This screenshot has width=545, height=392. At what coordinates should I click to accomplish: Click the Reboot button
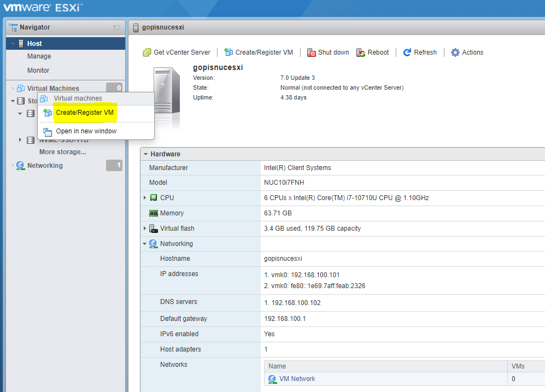click(x=373, y=52)
